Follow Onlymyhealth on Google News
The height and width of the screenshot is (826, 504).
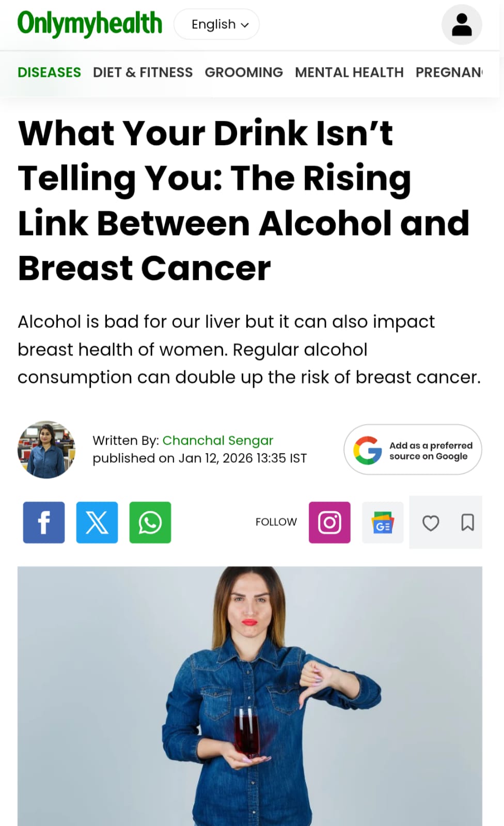[383, 522]
